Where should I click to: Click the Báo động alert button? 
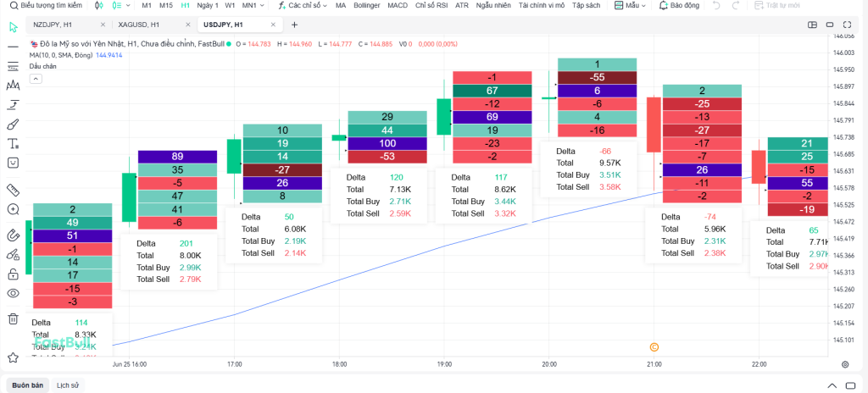(679, 5)
